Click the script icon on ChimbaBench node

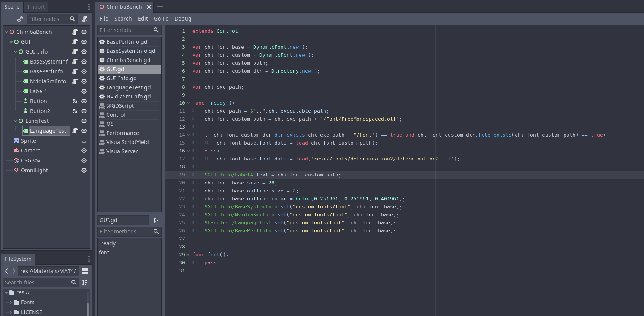pos(75,32)
